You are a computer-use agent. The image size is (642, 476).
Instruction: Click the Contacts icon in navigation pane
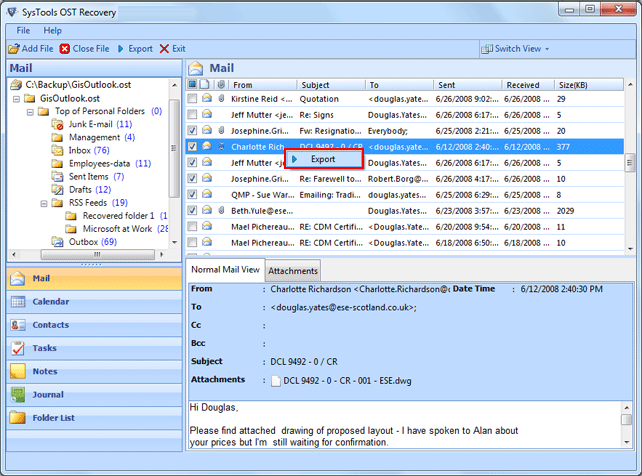click(x=18, y=325)
